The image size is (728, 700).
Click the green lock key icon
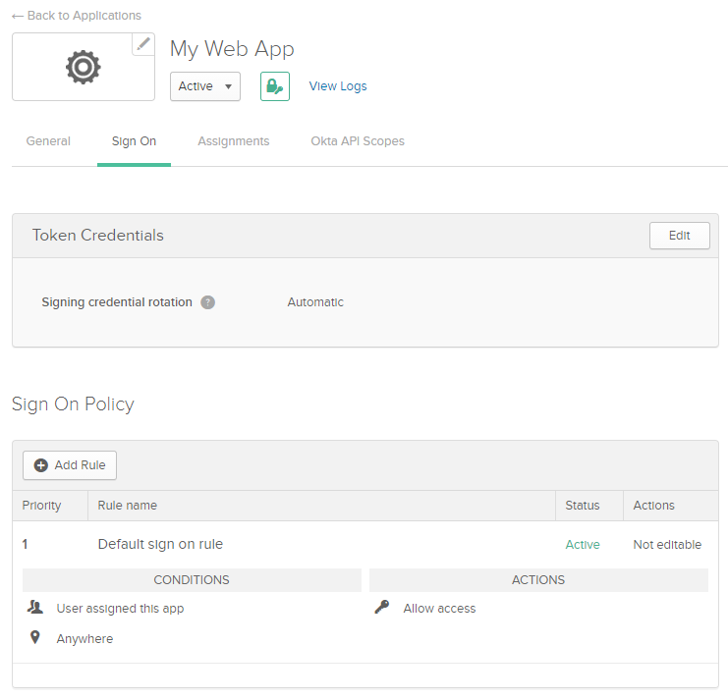275,86
